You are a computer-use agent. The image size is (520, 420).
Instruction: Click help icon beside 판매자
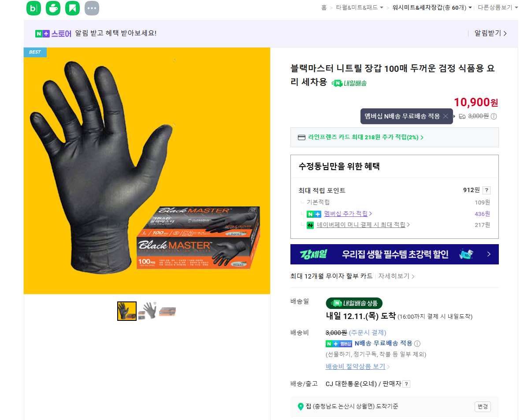coord(407,384)
